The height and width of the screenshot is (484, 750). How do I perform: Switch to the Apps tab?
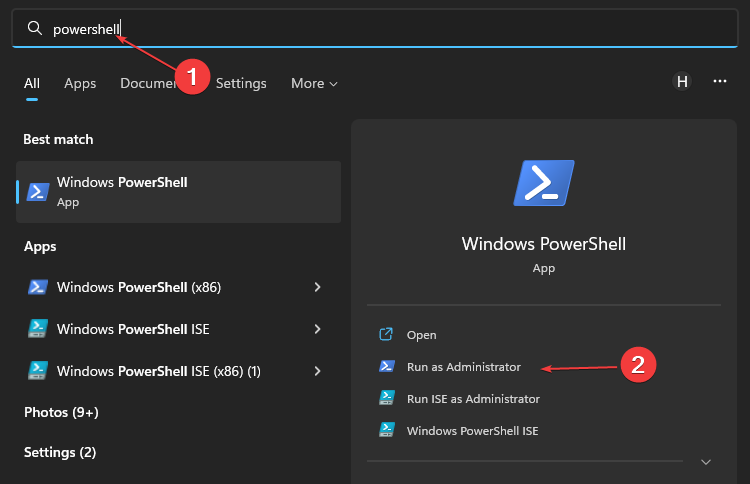pos(80,83)
